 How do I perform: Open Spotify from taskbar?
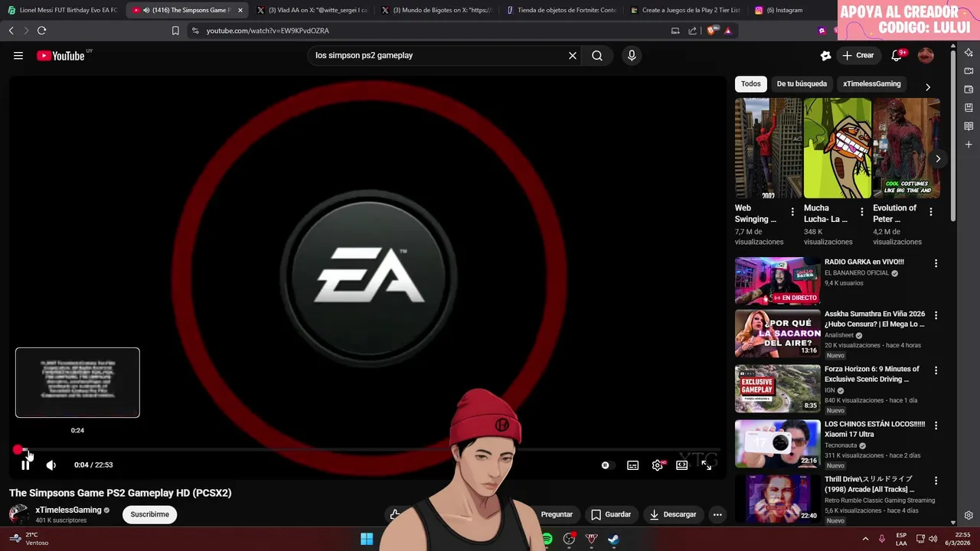coord(547,539)
